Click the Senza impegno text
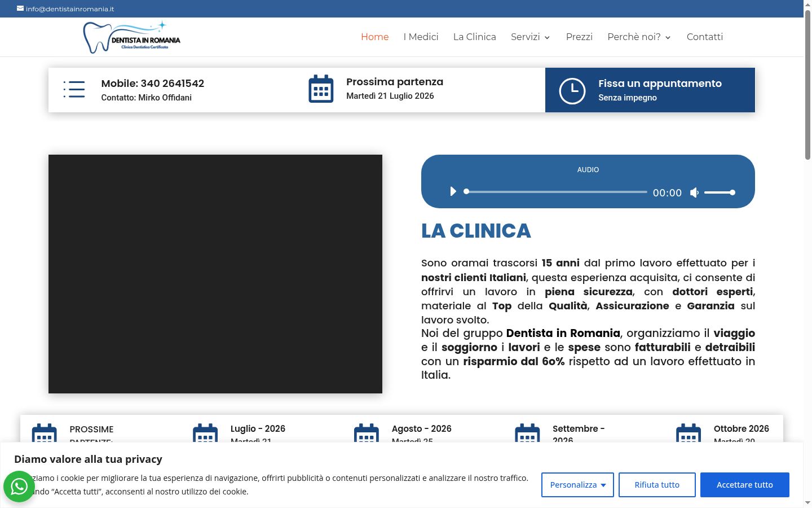This screenshot has width=812, height=508. click(628, 98)
